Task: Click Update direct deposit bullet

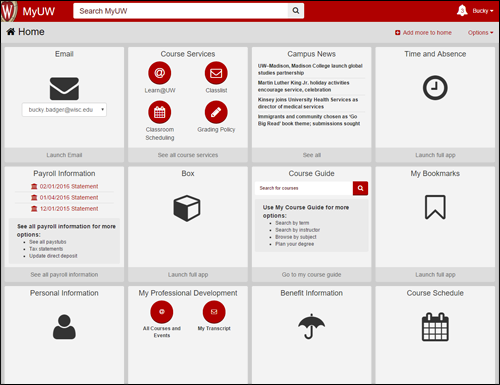Action: (53, 256)
